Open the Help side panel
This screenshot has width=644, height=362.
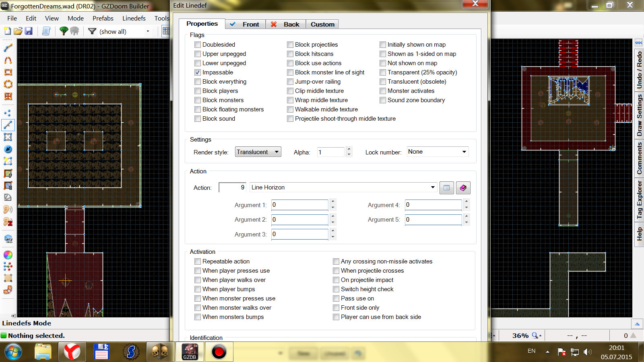639,234
